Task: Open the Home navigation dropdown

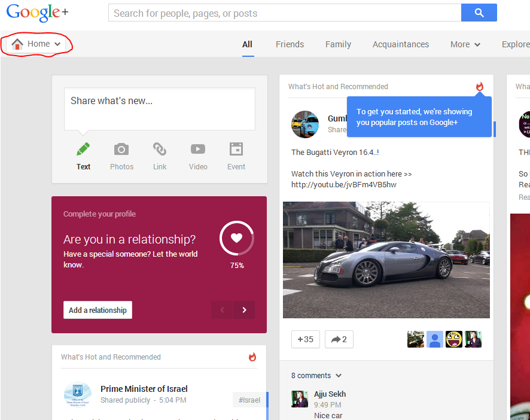Action: point(36,44)
